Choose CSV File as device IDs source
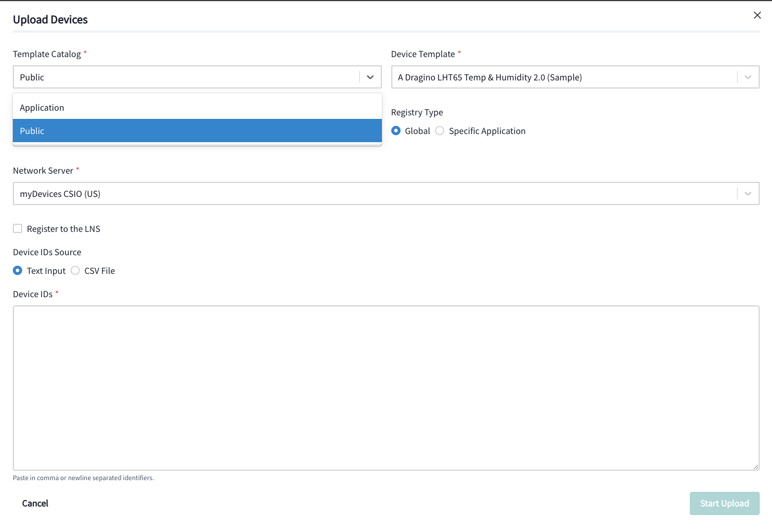Image resolution: width=772 pixels, height=532 pixels. click(76, 271)
